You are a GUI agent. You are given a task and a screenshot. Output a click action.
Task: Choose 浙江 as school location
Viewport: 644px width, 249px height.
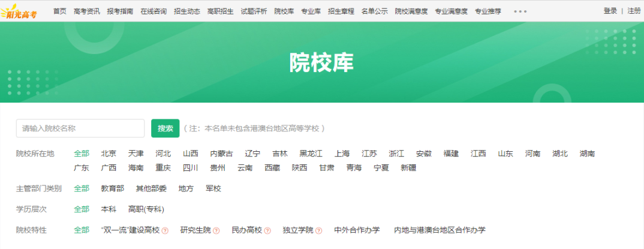[397, 154]
